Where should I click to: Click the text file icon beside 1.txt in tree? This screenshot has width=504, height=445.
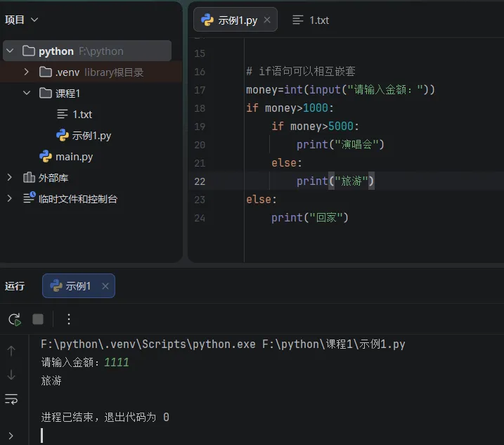point(63,114)
